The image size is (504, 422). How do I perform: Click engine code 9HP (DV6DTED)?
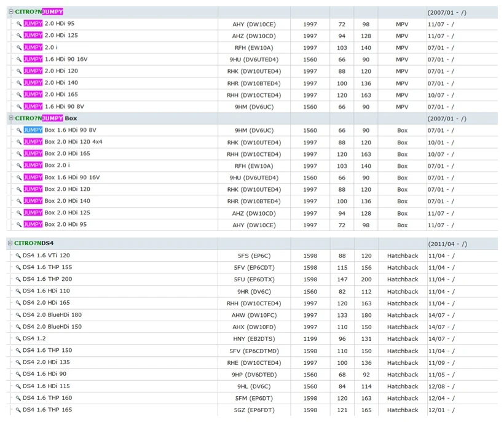point(254,375)
